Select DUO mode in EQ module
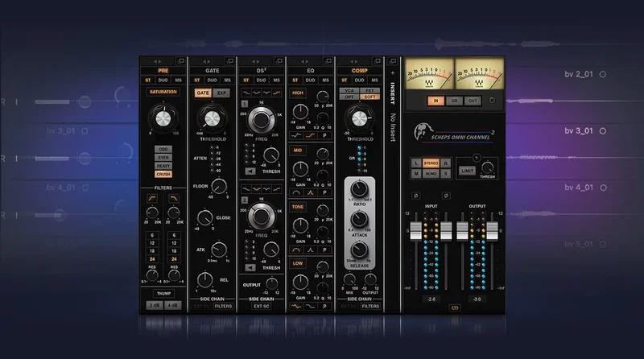Viewport: 644px width, 359px height. (310, 80)
